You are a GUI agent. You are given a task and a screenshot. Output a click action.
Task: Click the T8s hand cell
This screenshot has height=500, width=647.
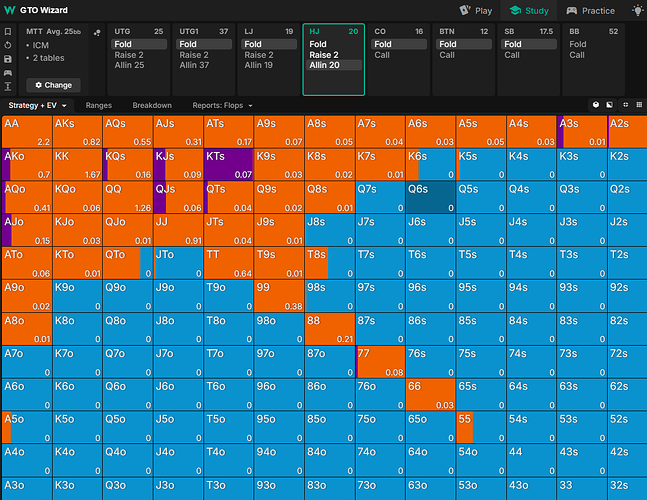pos(330,263)
